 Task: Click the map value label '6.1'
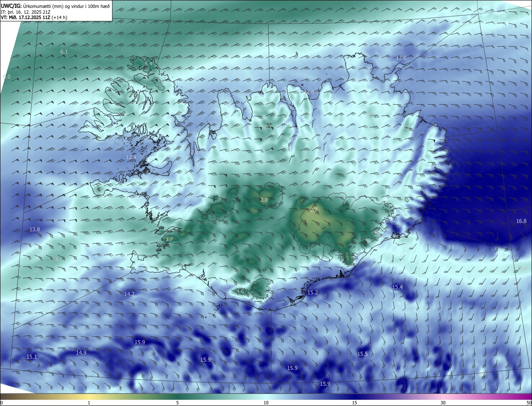coord(64,52)
